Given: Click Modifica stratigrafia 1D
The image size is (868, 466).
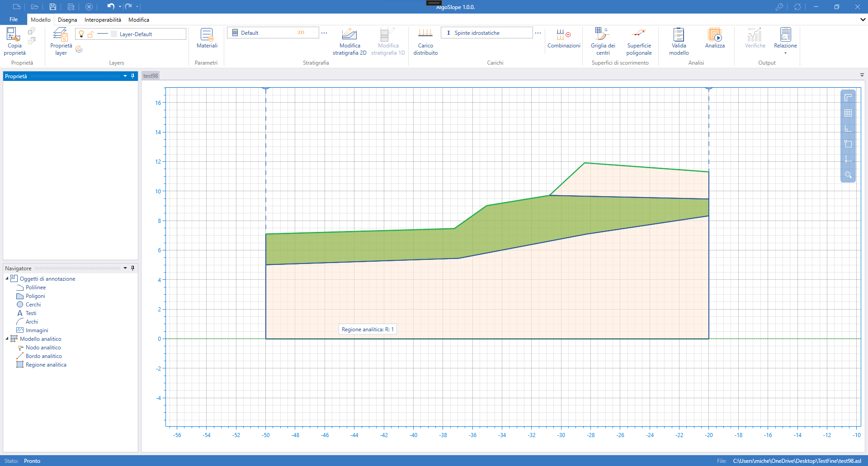Looking at the screenshot, I should 388,42.
